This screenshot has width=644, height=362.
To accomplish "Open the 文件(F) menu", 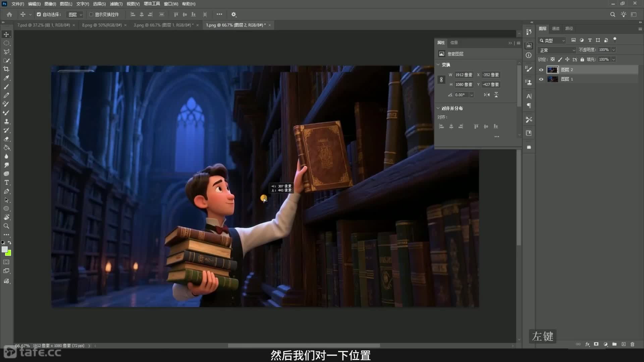I will 18,4.
